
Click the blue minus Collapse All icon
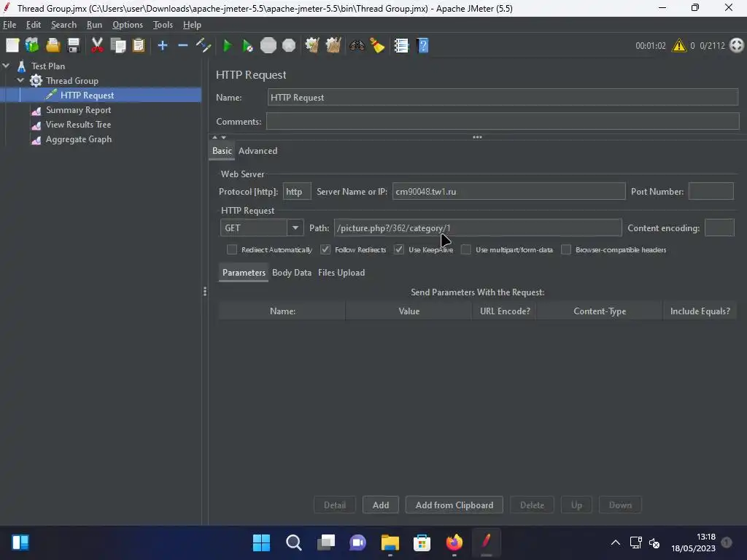pos(182,46)
